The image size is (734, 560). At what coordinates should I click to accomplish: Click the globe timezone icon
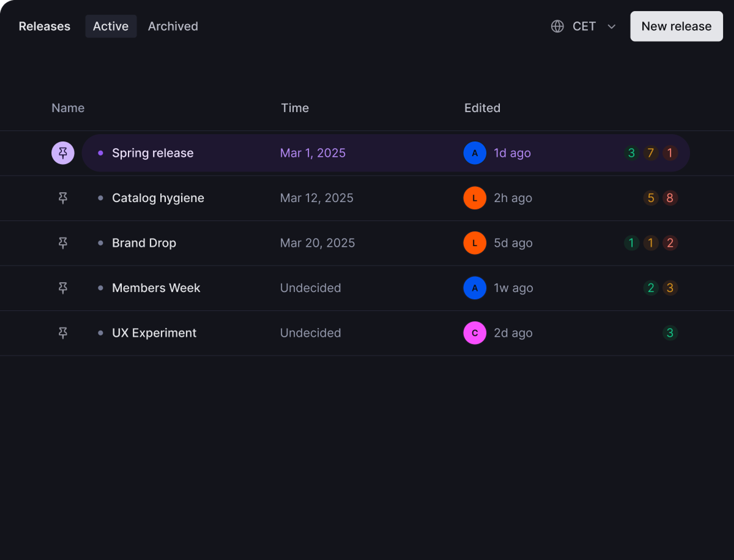[x=557, y=26]
